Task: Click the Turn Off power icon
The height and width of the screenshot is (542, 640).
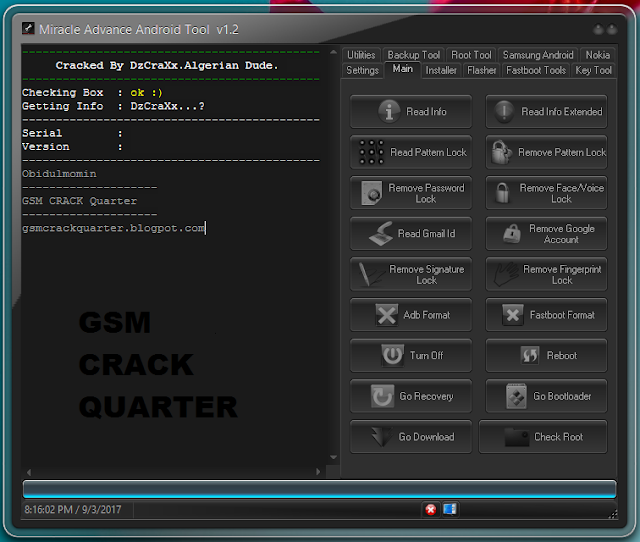Action: [392, 355]
